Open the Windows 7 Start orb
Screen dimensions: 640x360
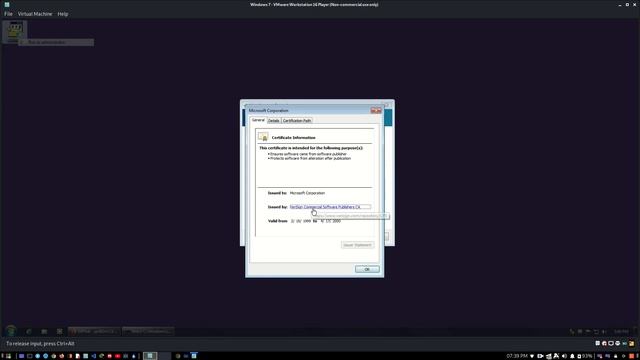pyautogui.click(x=11, y=331)
